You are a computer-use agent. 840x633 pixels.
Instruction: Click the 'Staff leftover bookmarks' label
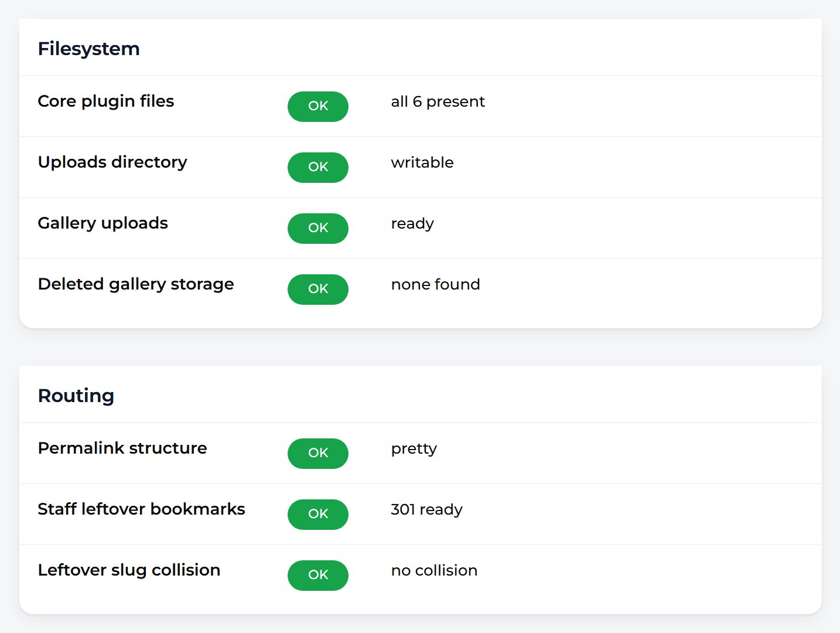click(142, 509)
